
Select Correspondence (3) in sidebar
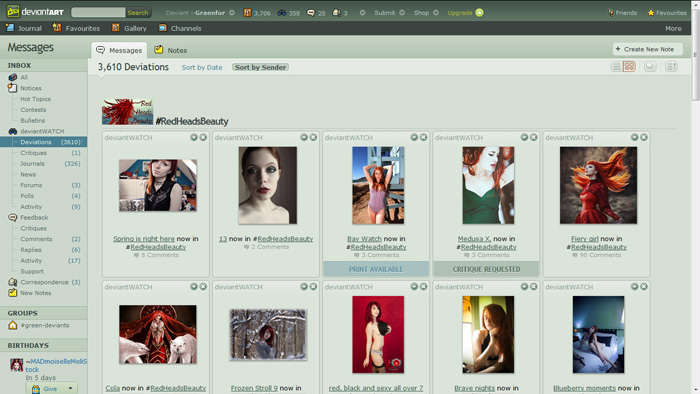[44, 282]
